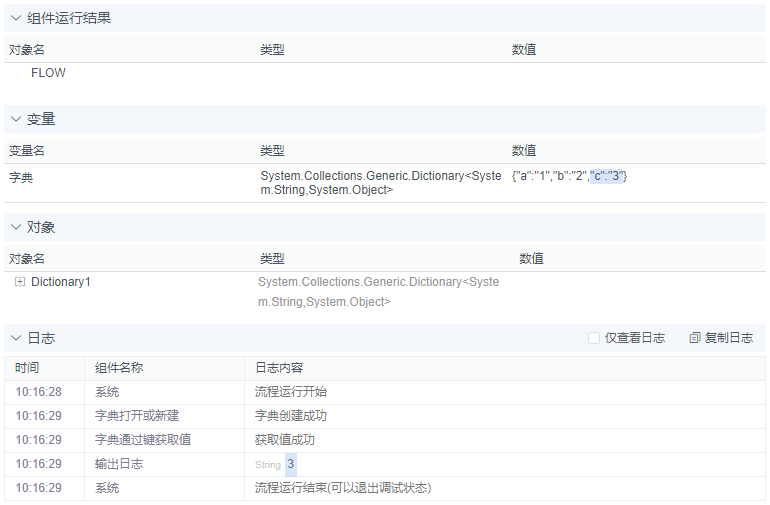
Task: Click timestamp 10:16:28 in log
Action: [38, 392]
